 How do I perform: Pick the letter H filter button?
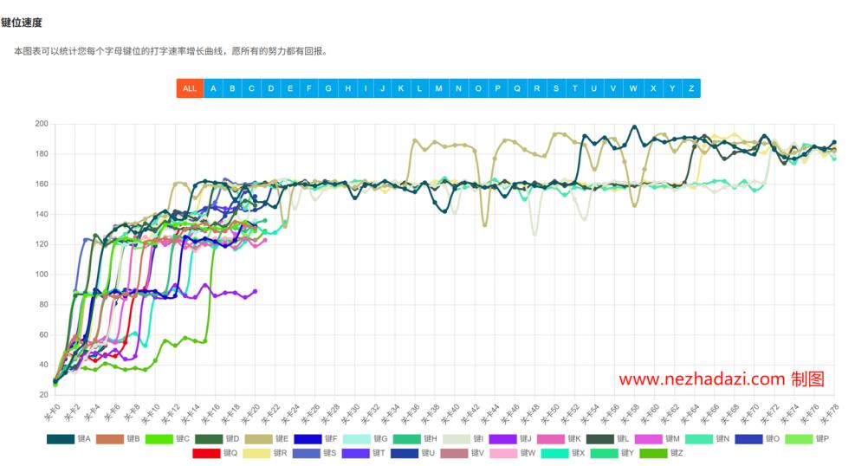347,88
